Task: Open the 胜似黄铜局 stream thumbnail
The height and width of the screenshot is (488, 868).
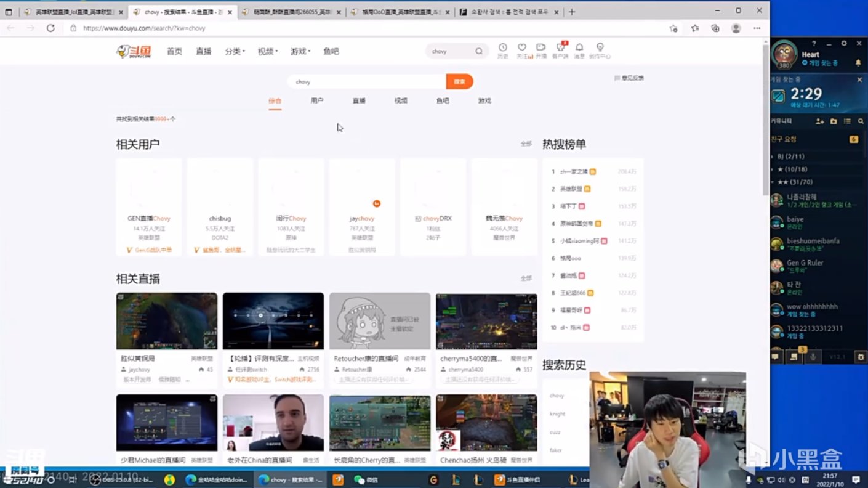Action: point(167,321)
